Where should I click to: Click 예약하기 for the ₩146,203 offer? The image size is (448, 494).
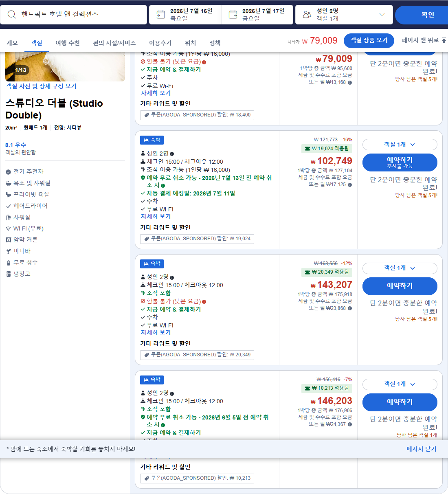(x=400, y=402)
